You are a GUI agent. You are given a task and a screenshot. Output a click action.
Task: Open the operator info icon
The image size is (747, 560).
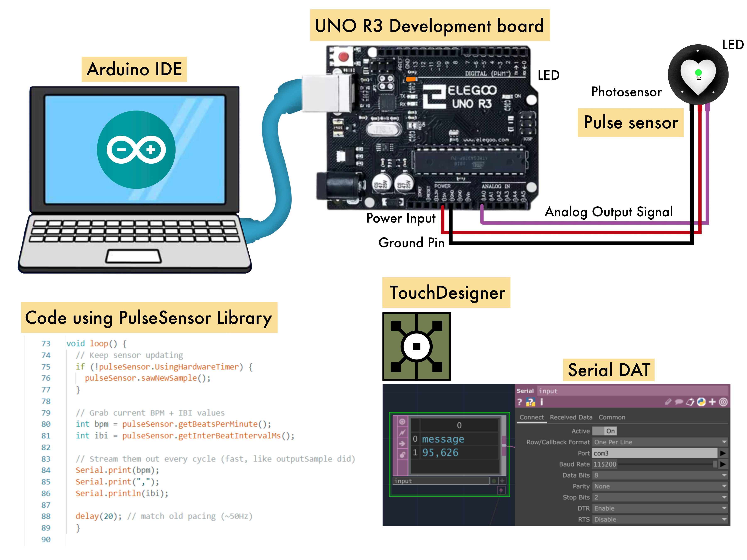[542, 402]
